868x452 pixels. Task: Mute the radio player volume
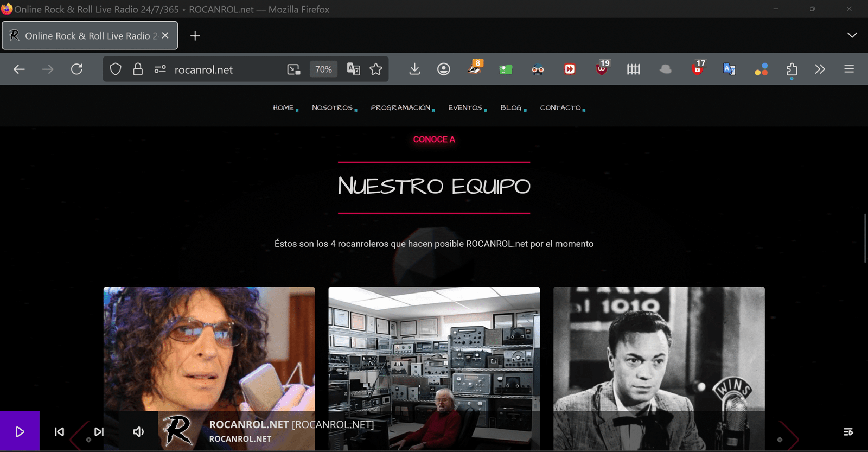138,431
